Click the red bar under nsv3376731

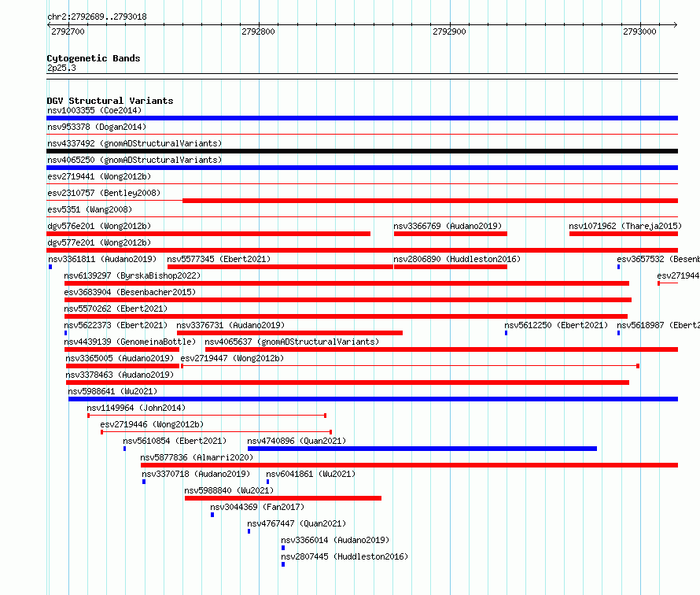click(x=289, y=333)
